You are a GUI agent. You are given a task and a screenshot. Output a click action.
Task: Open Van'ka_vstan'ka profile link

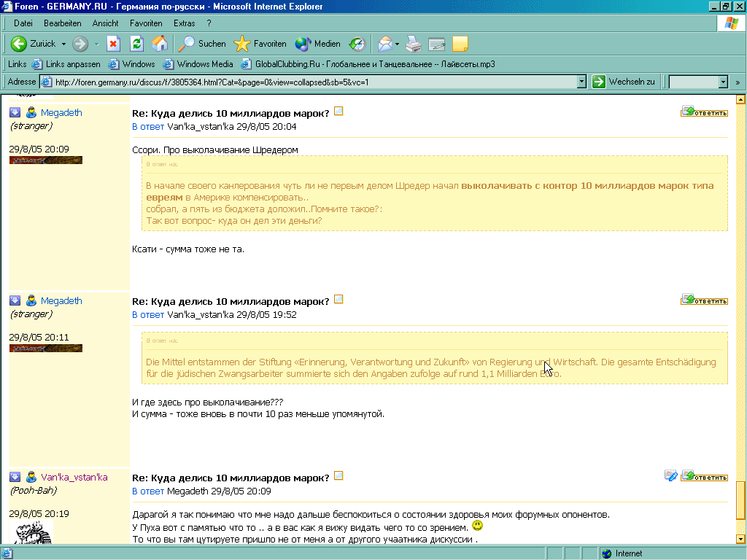(x=74, y=477)
